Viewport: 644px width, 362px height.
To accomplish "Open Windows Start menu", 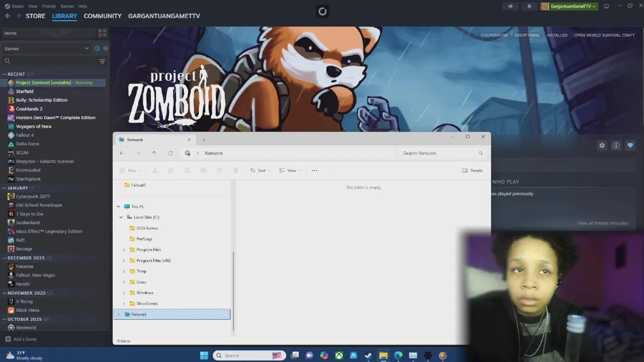I will pyautogui.click(x=204, y=355).
